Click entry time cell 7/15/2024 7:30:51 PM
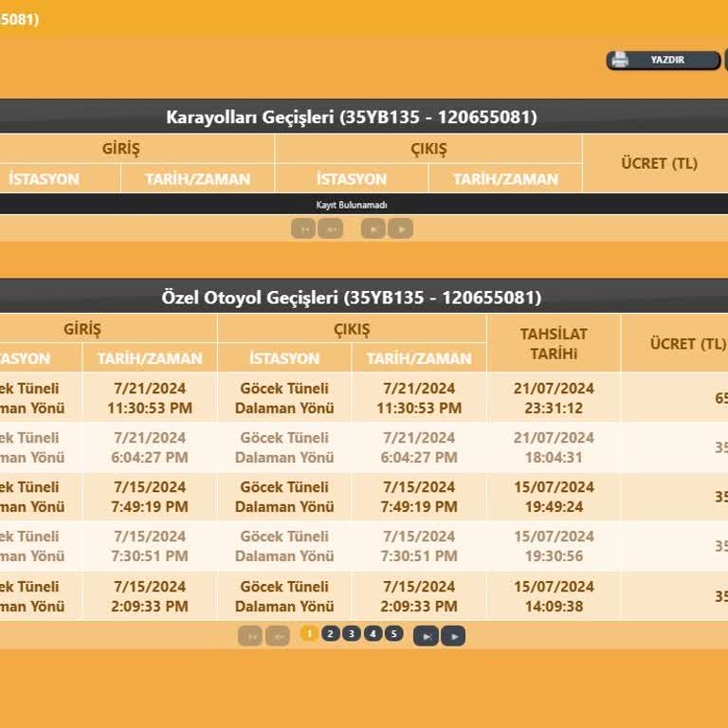The image size is (728, 728). click(150, 546)
